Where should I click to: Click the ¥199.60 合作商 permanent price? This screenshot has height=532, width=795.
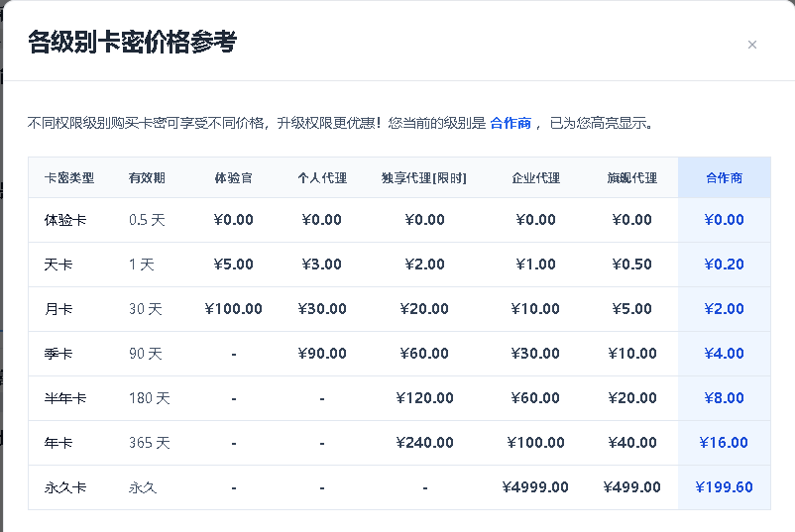(724, 486)
